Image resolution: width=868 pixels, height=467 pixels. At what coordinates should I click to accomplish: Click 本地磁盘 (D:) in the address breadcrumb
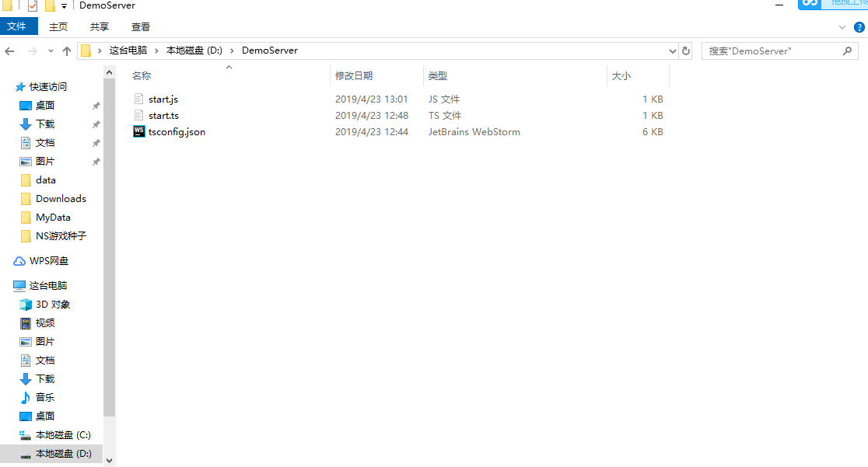pyautogui.click(x=194, y=51)
